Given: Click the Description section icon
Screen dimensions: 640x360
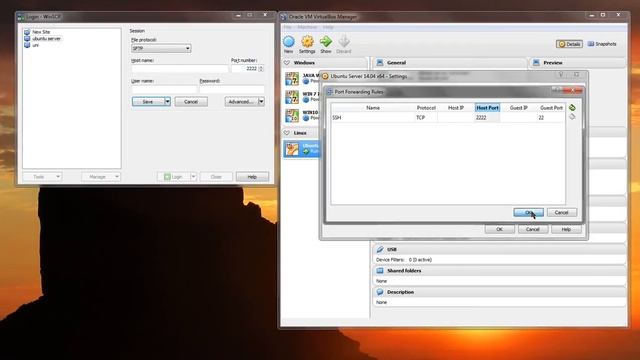Looking at the screenshot, I should [380, 292].
